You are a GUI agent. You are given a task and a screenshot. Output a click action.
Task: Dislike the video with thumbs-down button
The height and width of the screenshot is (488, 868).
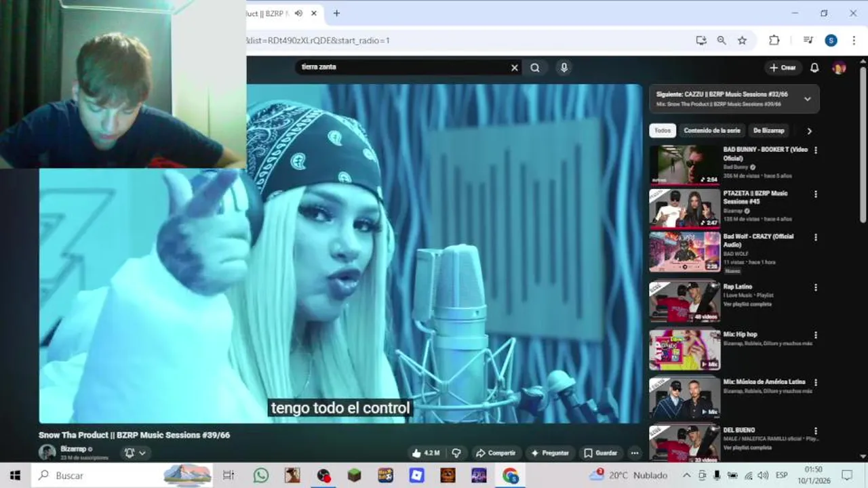click(456, 453)
